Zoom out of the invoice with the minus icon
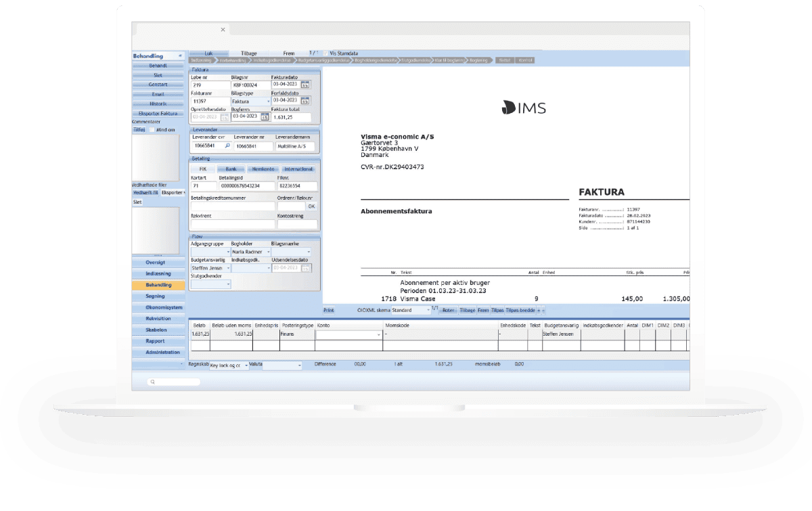The width and height of the screenshot is (812, 511). pyautogui.click(x=543, y=310)
